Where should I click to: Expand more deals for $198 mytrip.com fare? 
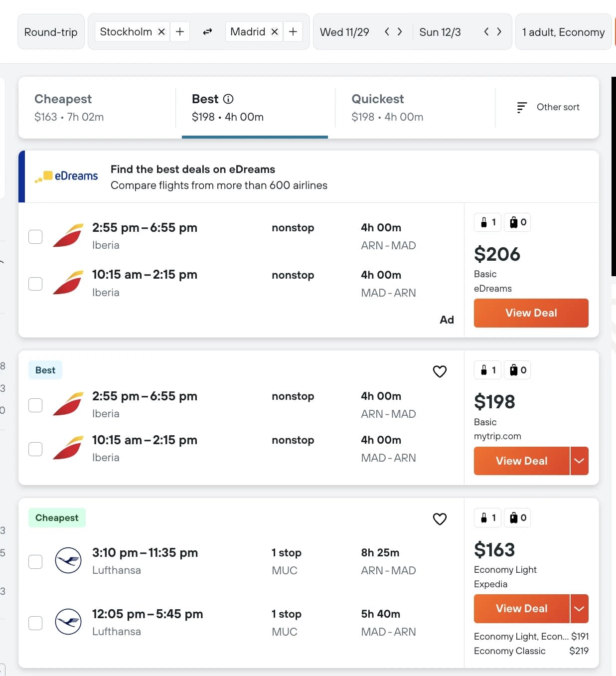tap(579, 461)
